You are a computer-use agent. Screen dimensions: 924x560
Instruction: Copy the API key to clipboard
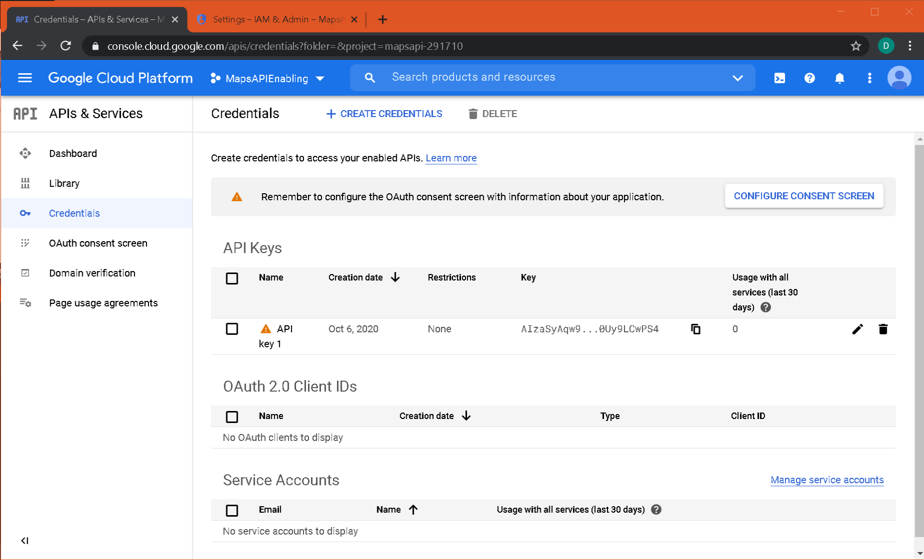tap(696, 329)
